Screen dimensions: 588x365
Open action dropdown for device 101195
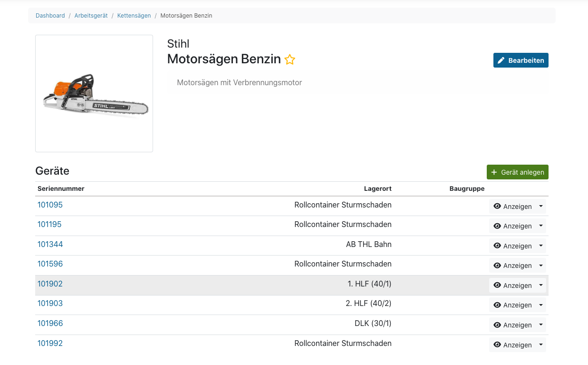(x=541, y=226)
